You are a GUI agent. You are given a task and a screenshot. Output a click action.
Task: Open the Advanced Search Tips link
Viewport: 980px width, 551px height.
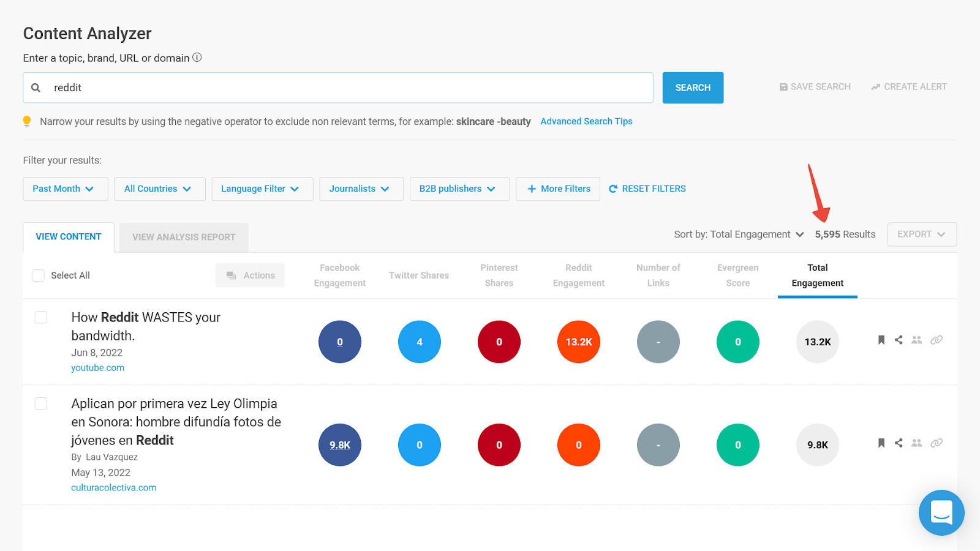[x=587, y=121]
